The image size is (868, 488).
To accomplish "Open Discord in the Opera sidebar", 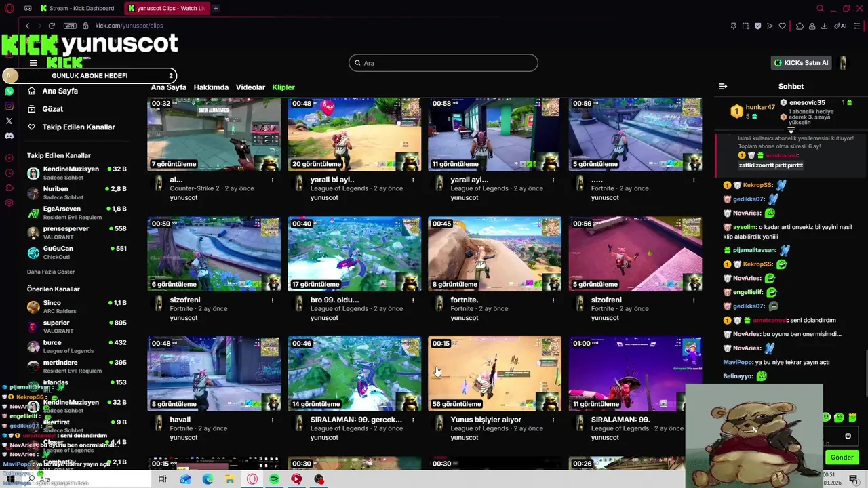I will [9, 136].
